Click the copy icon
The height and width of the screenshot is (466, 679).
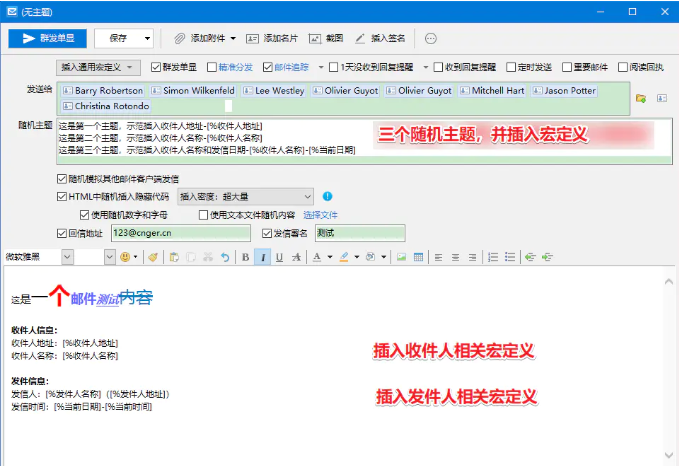[x=191, y=257]
